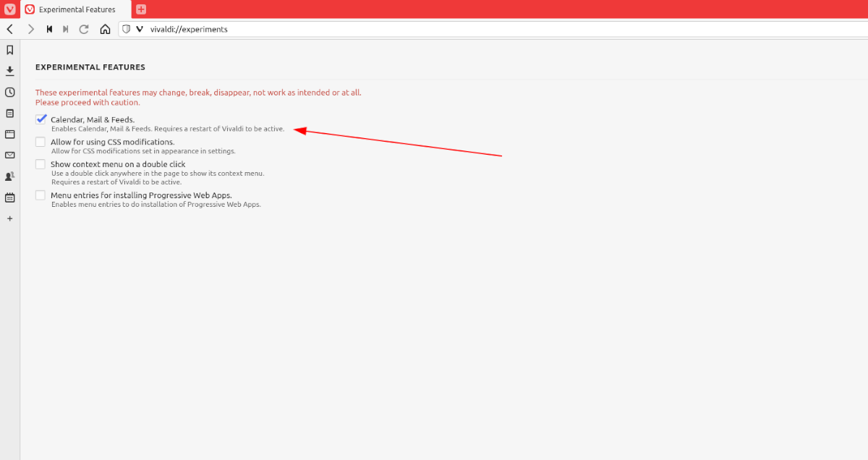
Task: Disable the Calendar, Mail & Feeds checkbox
Action: [x=41, y=119]
